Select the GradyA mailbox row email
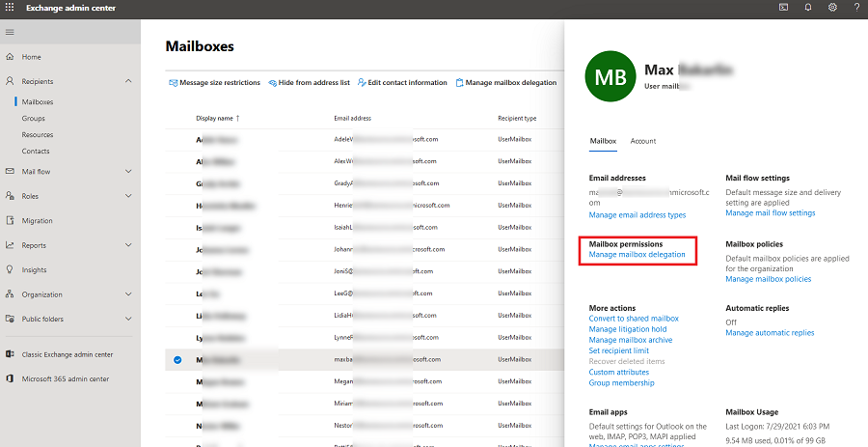The width and height of the screenshot is (868, 447). [x=387, y=183]
